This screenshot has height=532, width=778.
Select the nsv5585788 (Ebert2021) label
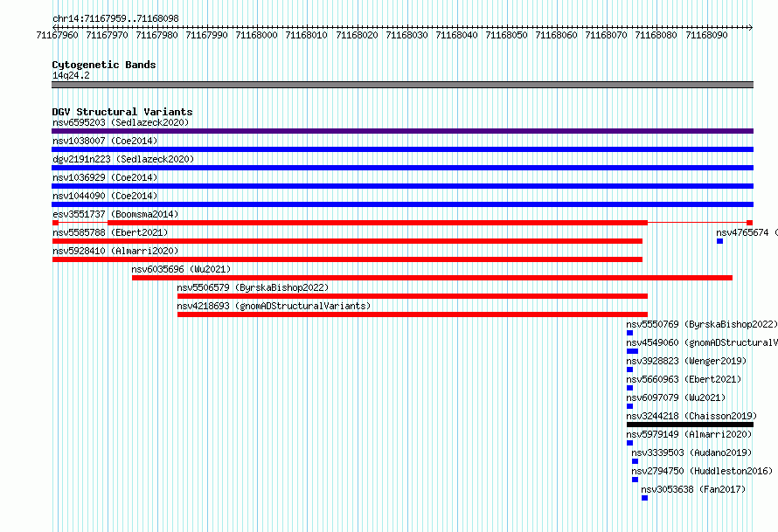click(x=110, y=232)
